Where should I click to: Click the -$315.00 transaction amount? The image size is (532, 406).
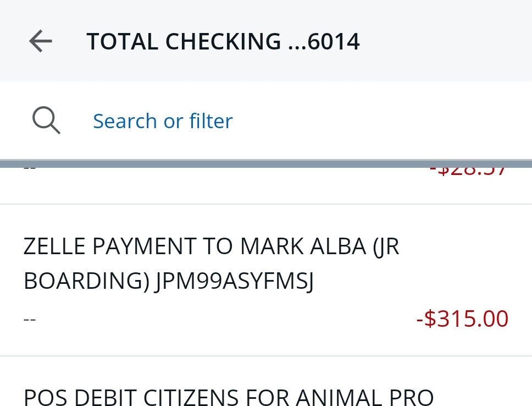pos(462,319)
